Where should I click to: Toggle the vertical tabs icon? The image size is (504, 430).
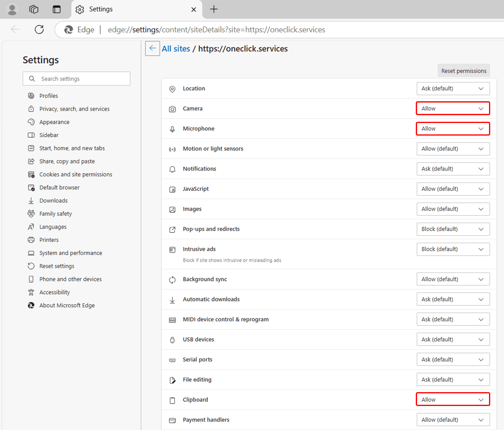57,9
